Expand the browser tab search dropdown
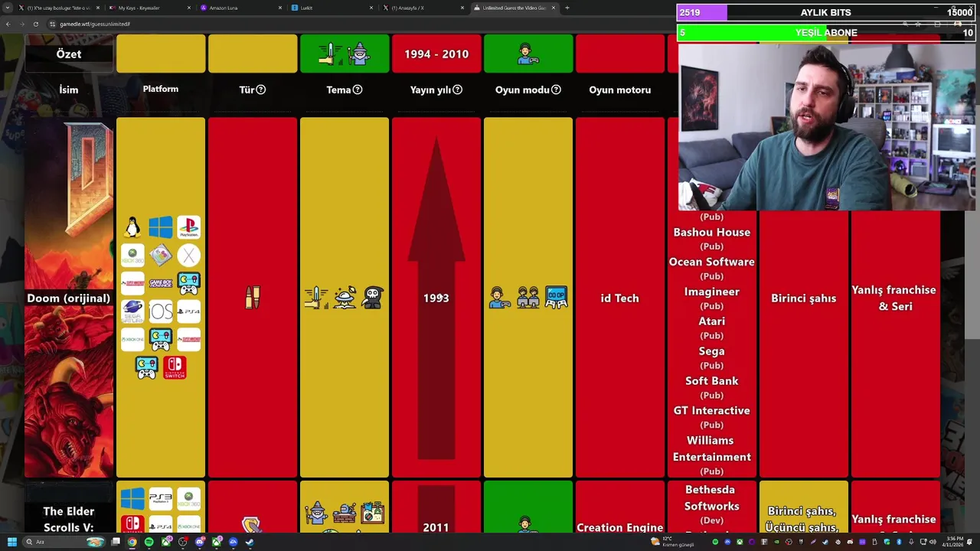This screenshot has height=551, width=980. (8, 8)
